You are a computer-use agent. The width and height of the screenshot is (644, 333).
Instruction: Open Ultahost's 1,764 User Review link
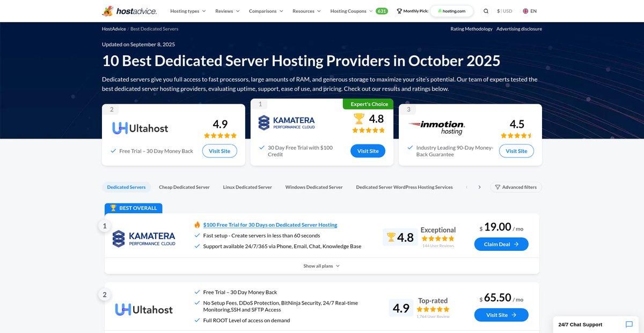pyautogui.click(x=433, y=316)
